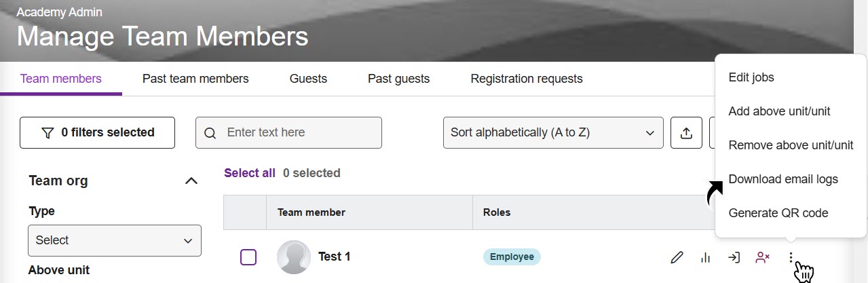
Task: Select Edit jobs in the context menu
Action: coord(751,77)
